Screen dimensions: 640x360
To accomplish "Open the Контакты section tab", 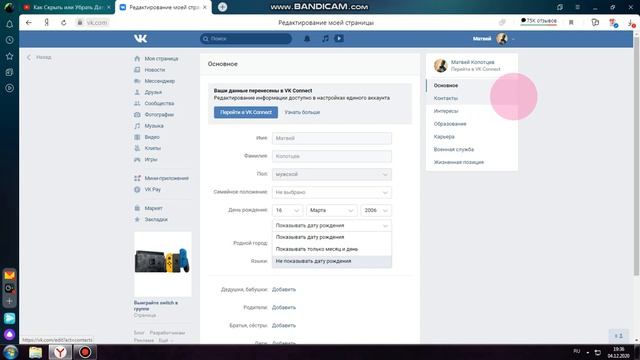I will [x=472, y=98].
